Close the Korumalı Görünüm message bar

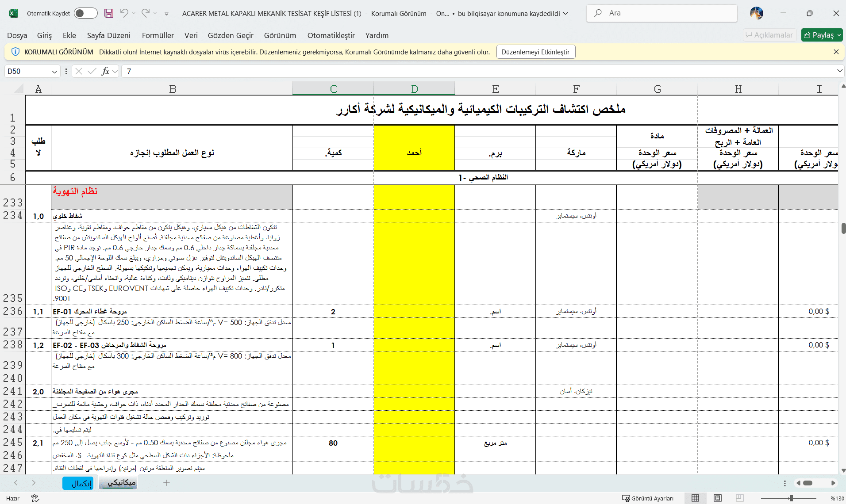[836, 52]
